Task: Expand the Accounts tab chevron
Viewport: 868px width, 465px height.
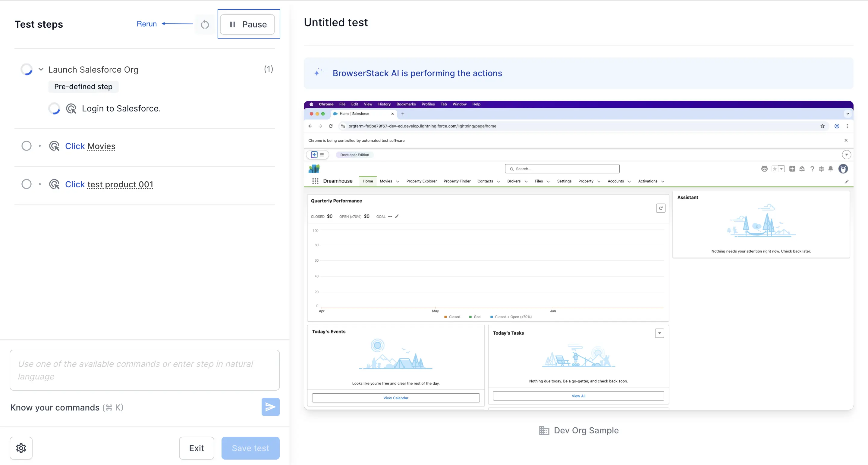Action: (629, 182)
